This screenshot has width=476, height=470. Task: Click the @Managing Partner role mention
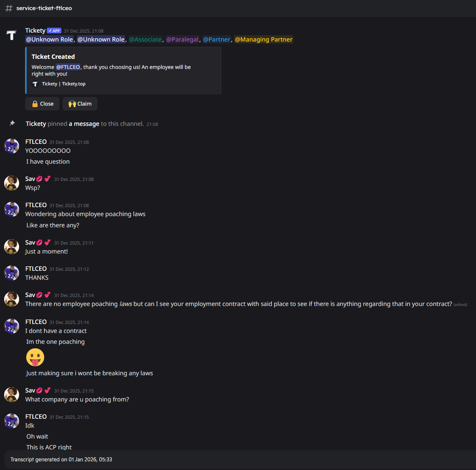coord(264,40)
